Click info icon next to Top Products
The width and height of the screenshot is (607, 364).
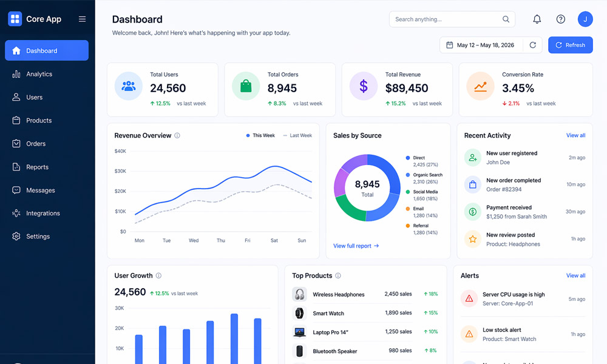pos(337,275)
